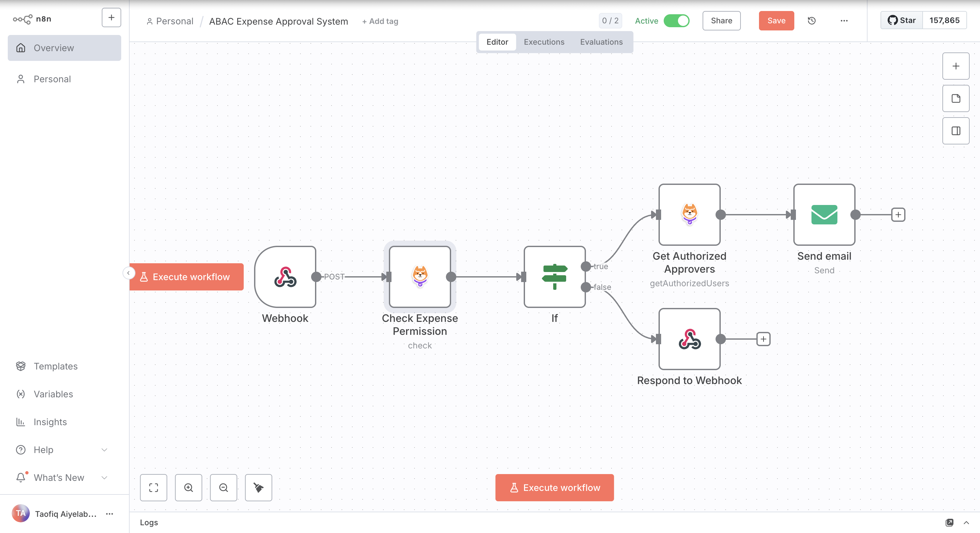980x533 pixels.
Task: Expand the Logs panel chevron
Action: pos(966,522)
